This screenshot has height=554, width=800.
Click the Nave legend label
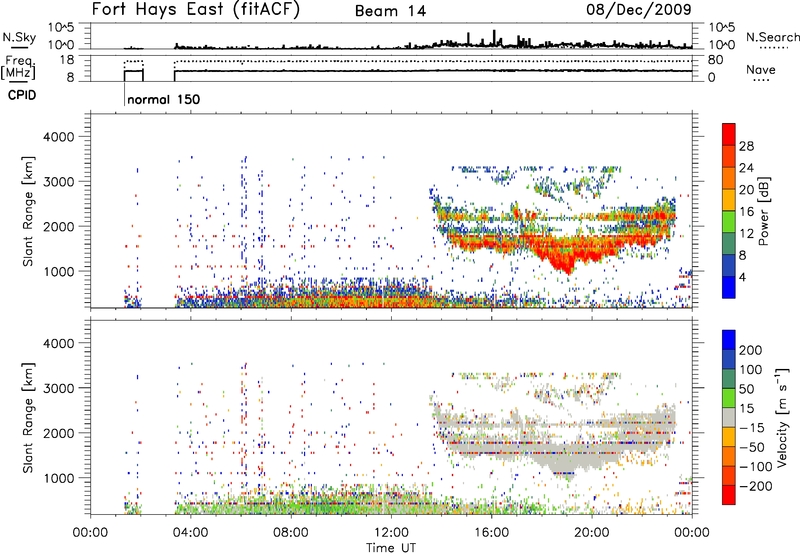click(761, 69)
